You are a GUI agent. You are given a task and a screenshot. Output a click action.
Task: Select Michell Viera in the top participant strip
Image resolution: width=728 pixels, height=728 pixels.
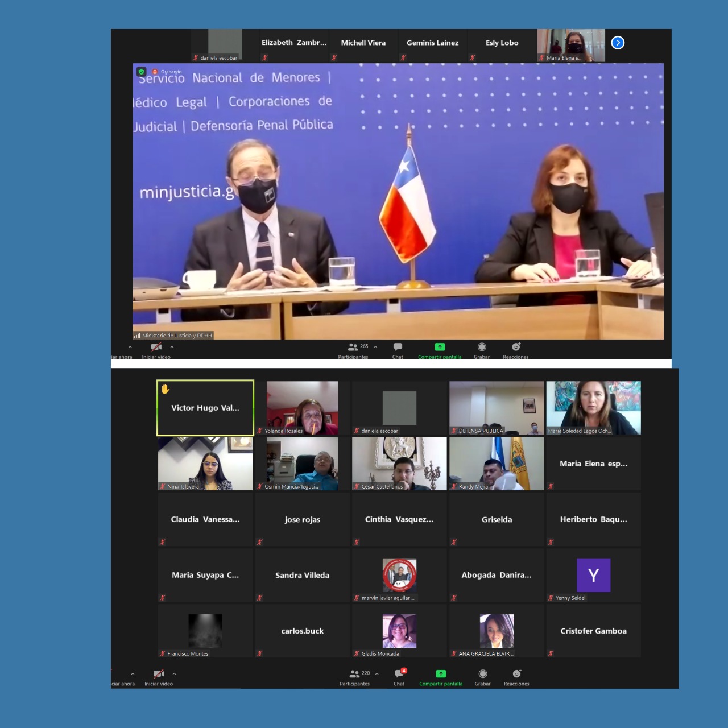(363, 43)
